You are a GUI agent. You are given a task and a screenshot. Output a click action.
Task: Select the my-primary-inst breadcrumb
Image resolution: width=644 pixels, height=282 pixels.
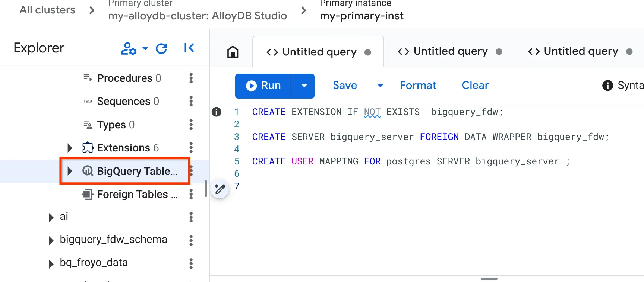click(362, 16)
